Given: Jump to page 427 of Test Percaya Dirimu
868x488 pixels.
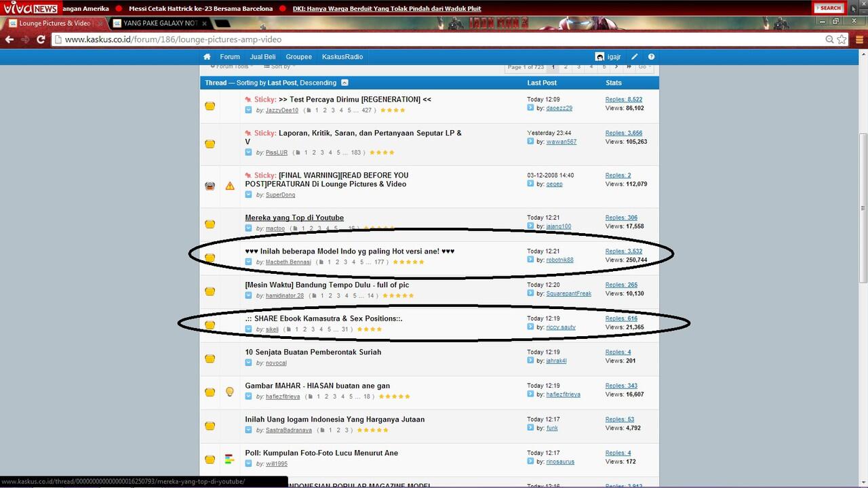Looking at the screenshot, I should tap(367, 110).
